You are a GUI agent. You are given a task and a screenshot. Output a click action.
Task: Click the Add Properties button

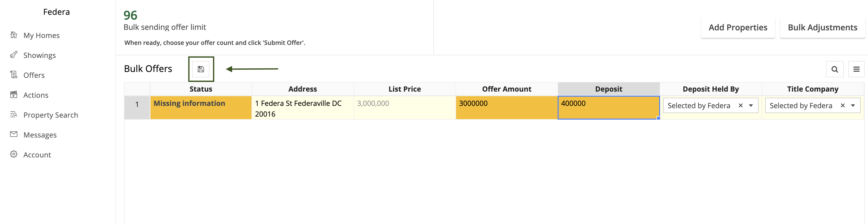[738, 27]
